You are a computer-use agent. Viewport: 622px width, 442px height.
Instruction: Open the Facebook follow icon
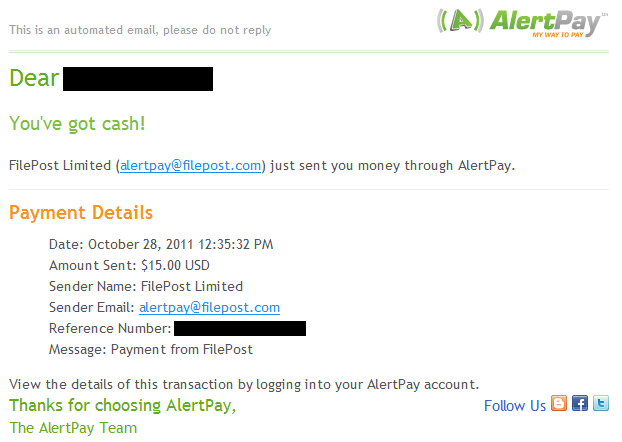580,405
